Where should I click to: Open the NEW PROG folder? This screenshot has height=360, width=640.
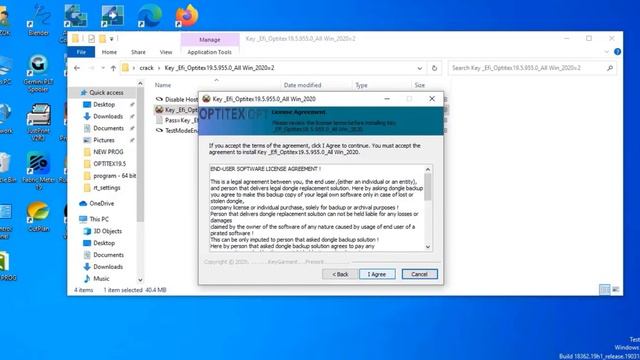[x=103, y=152]
